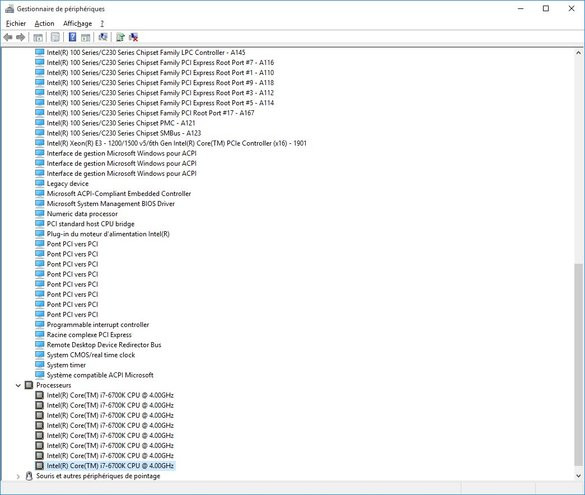Viewport: 585px width, 495px height.
Task: Select System CMOS/real time clock
Action: pos(91,355)
